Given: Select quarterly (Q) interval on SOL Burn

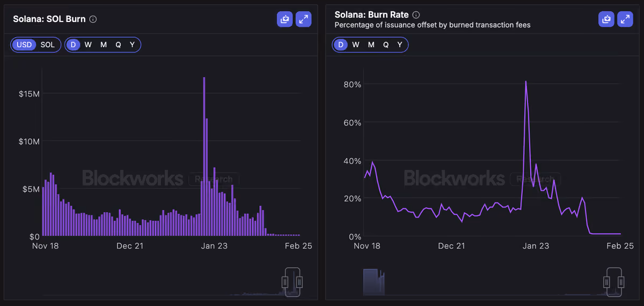Looking at the screenshot, I should (x=118, y=44).
